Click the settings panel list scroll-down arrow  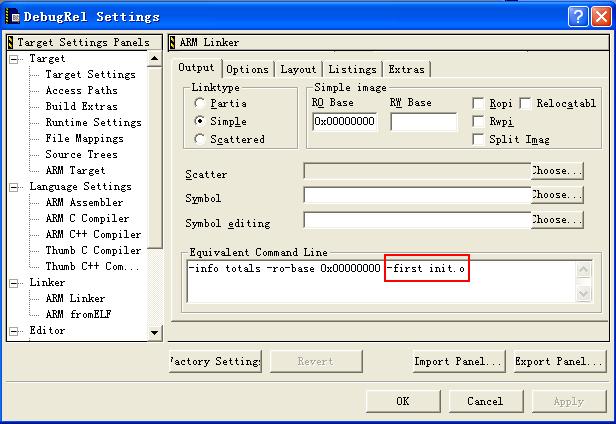tap(154, 333)
